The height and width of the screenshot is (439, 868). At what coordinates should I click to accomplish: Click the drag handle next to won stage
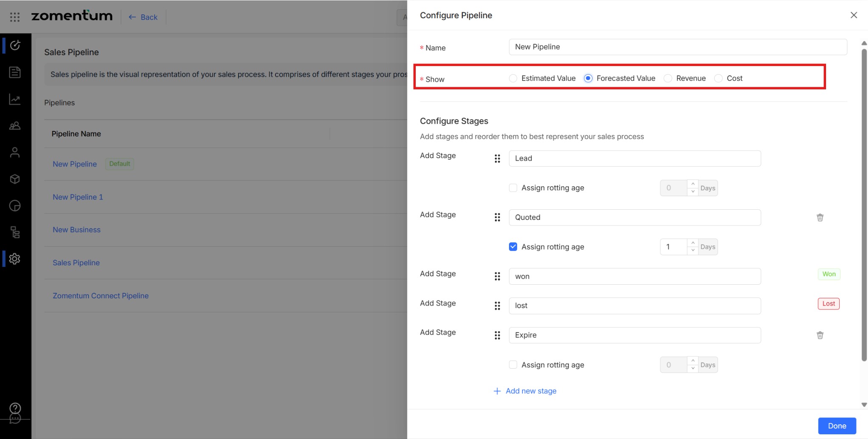(x=497, y=276)
